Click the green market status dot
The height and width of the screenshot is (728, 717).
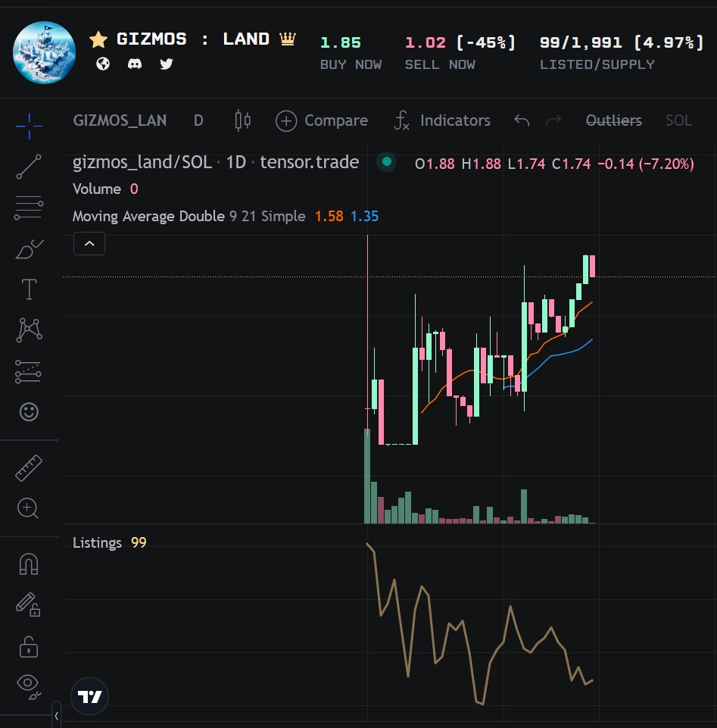coord(386,162)
